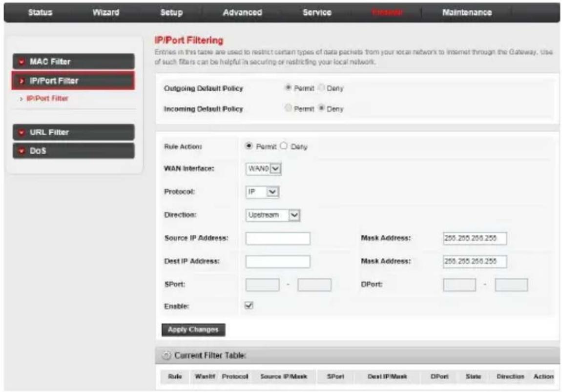
Task: Click the Dest IP/Mask column header
Action: 388,376
